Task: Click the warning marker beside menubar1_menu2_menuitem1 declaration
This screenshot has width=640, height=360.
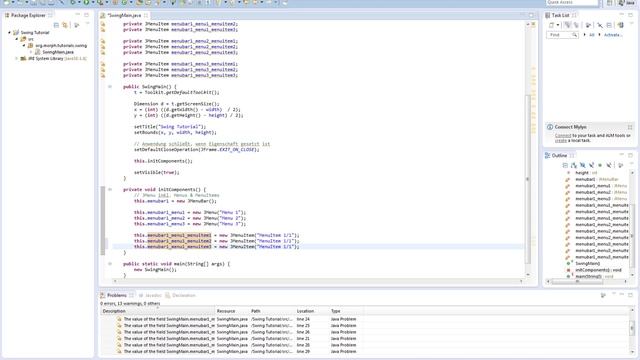Action: 103,41
